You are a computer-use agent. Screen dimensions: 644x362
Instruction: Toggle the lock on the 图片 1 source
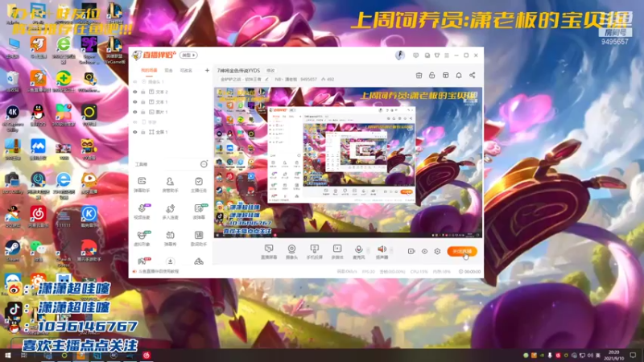[143, 112]
